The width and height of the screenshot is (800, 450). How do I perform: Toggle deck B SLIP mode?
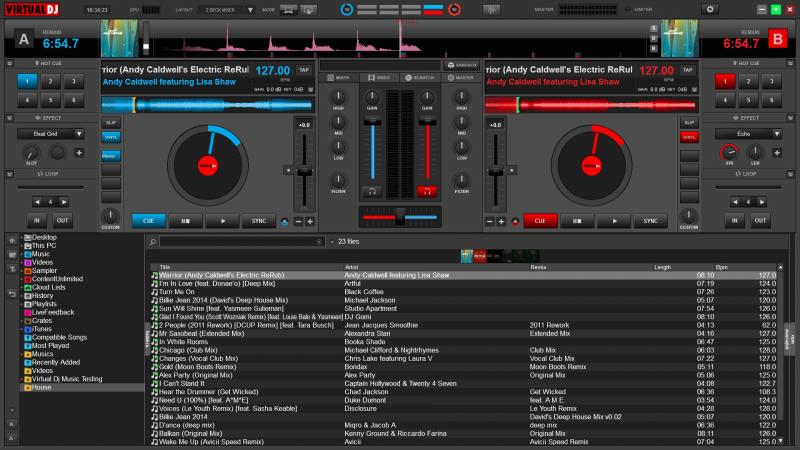click(689, 123)
